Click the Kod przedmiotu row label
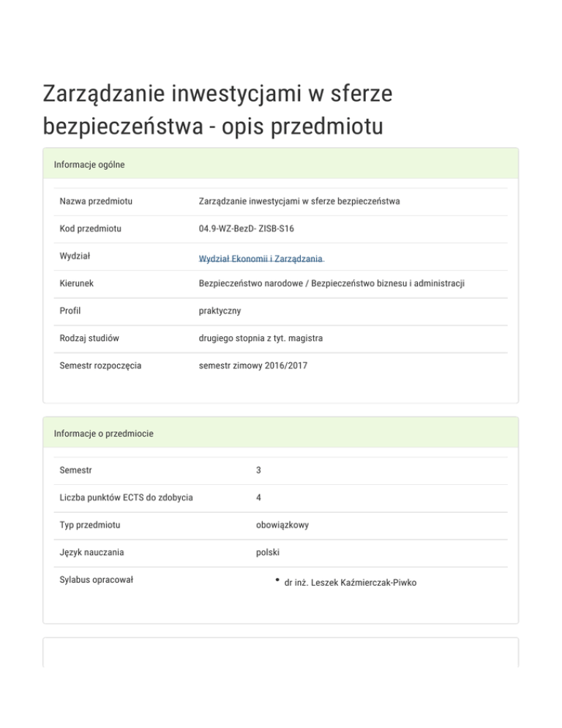 [x=91, y=229]
